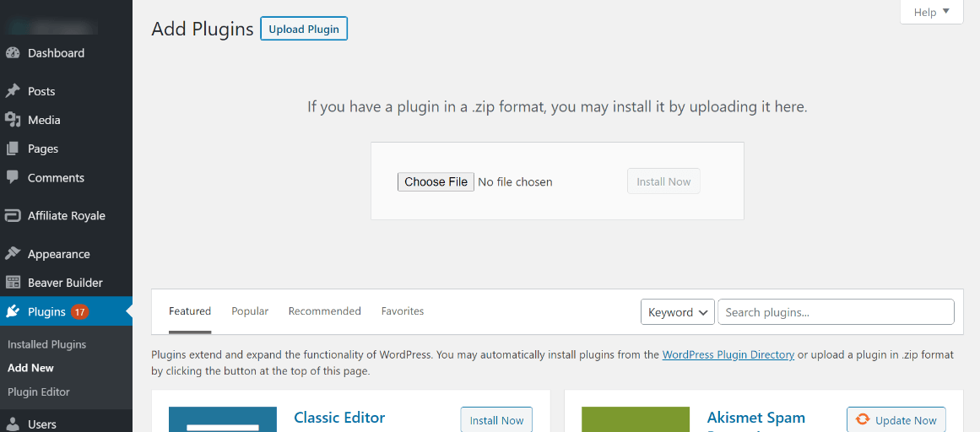Viewport: 980px width, 432px height.
Task: Switch to the Recommended tab
Action: point(324,311)
